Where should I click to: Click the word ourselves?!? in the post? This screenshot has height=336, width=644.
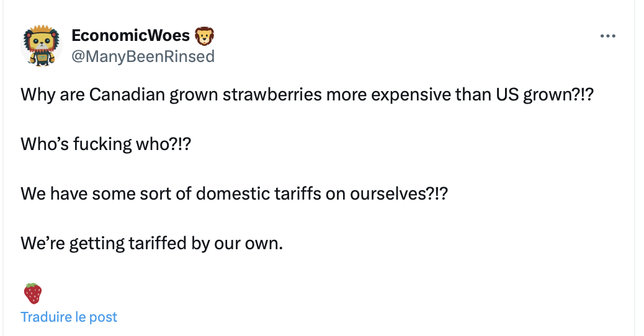399,193
